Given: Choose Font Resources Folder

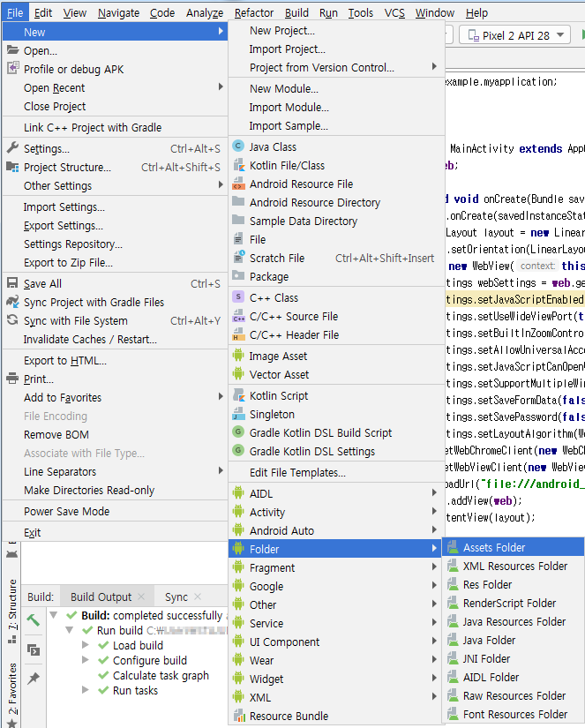Looking at the screenshot, I should (x=513, y=714).
